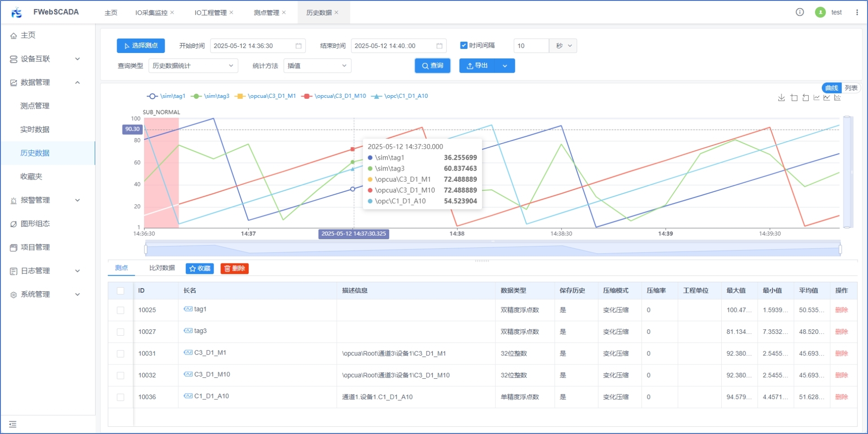
Task: Activate the chart area zoom tool icon
Action: [794, 98]
